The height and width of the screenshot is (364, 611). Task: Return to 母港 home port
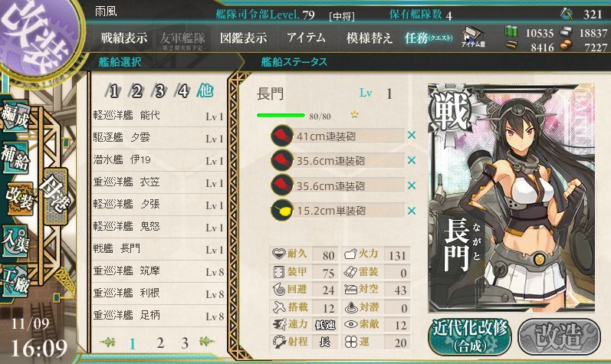[x=56, y=196]
